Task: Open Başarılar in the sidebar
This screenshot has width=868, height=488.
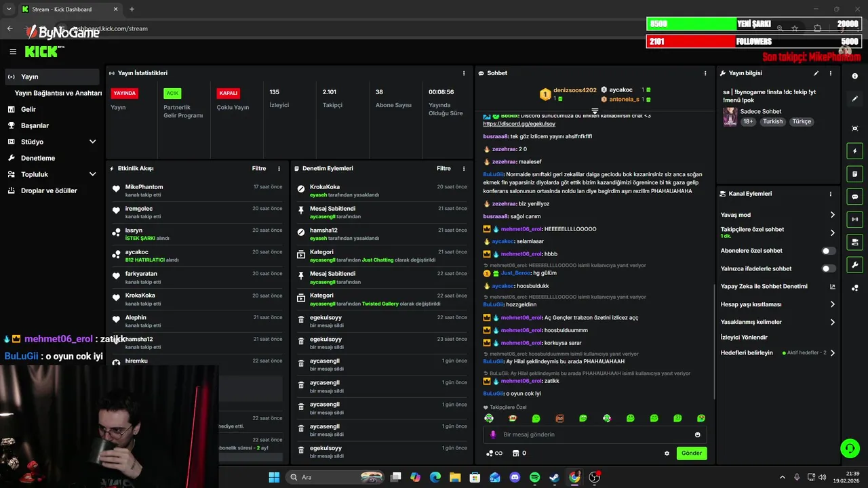Action: click(x=35, y=125)
